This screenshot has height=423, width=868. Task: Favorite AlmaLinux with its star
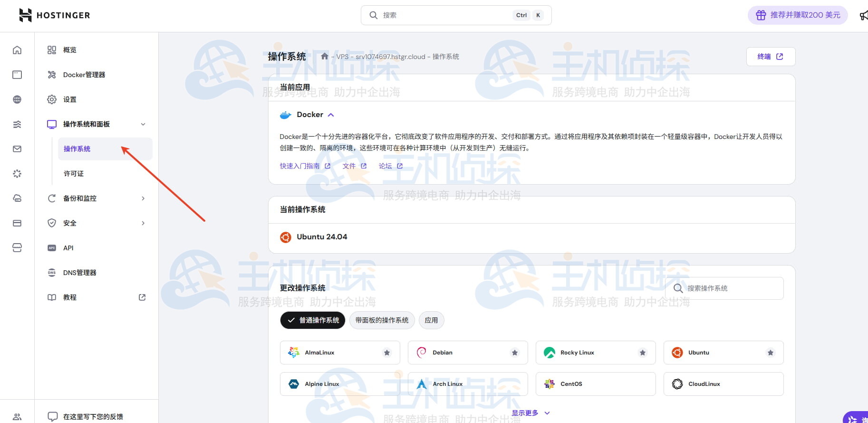click(x=387, y=353)
